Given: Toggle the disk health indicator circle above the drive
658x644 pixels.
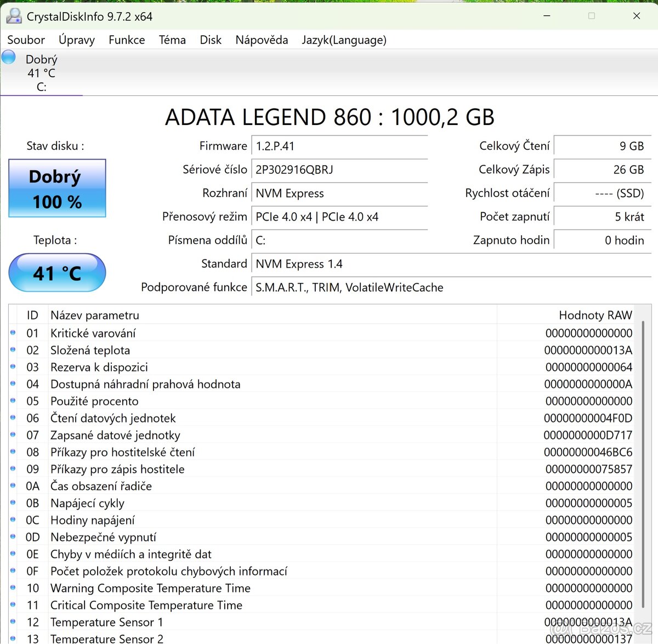Looking at the screenshot, I should coord(8,57).
